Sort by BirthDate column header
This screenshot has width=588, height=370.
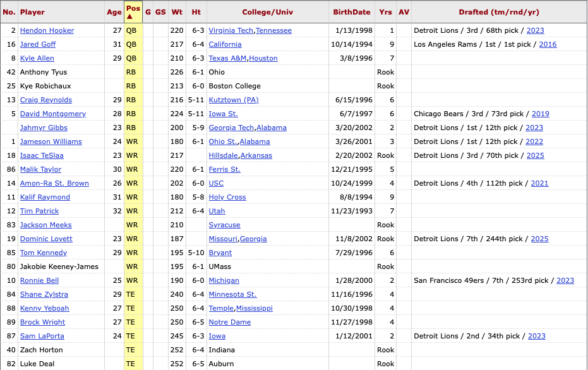[x=351, y=12]
